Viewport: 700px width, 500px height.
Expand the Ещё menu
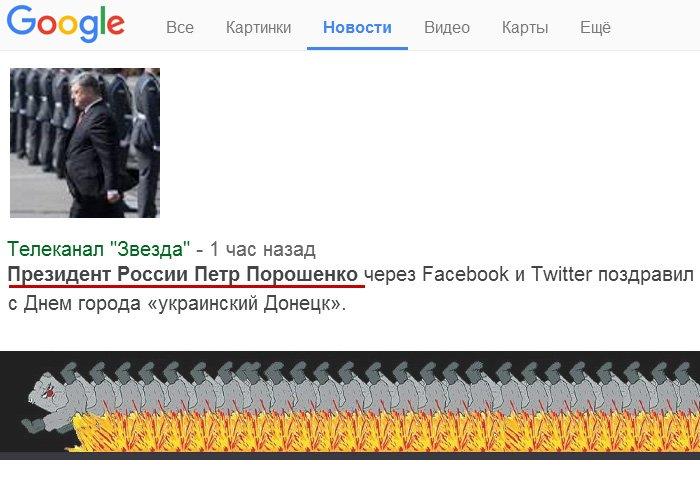[595, 27]
